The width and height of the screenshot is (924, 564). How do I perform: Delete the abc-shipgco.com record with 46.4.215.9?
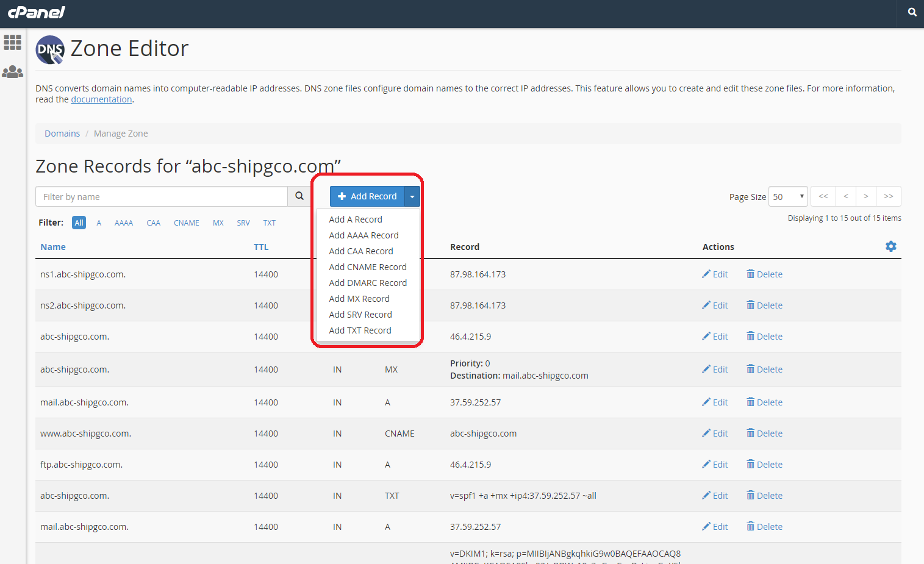pyautogui.click(x=764, y=337)
